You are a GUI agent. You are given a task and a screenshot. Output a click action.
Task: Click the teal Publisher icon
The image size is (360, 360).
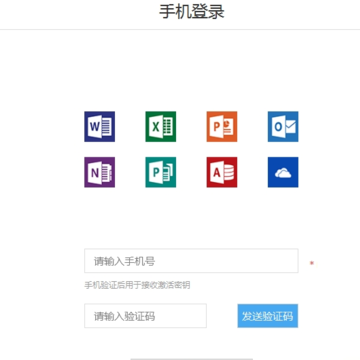pyautogui.click(x=161, y=172)
